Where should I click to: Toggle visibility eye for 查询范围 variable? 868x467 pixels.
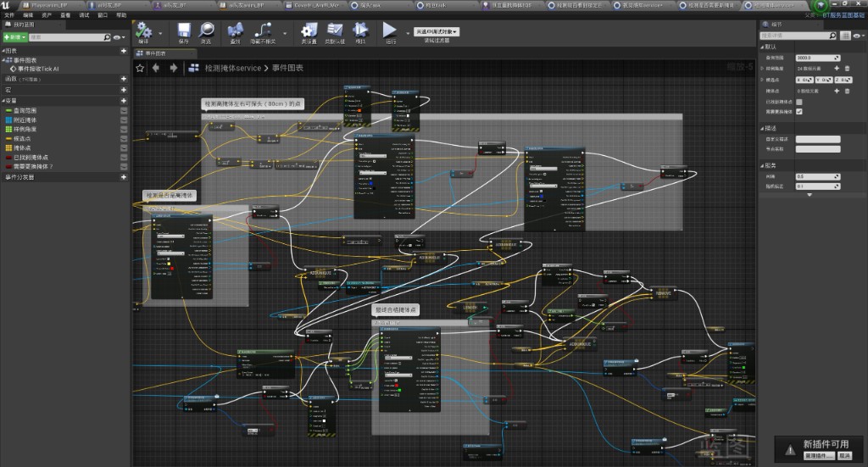[124, 111]
